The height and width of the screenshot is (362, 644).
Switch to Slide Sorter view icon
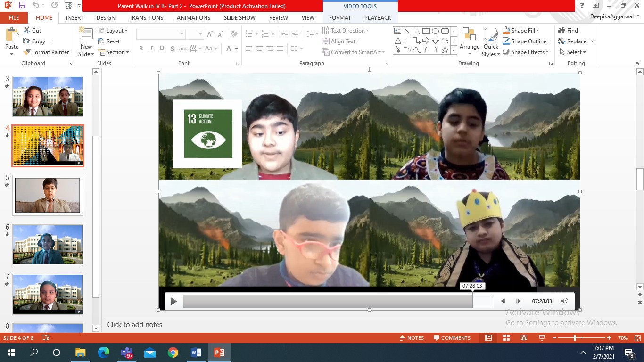click(506, 338)
